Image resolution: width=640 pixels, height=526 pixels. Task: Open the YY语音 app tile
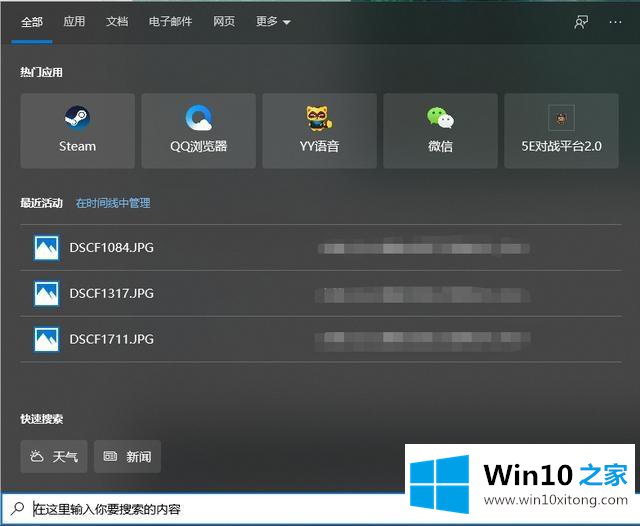[319, 131]
